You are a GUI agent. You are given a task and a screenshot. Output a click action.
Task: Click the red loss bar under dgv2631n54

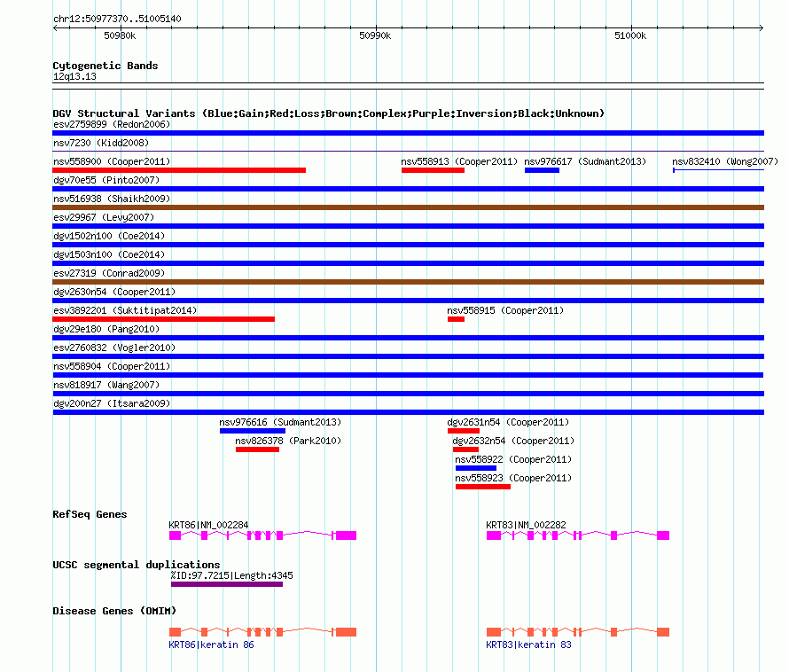click(464, 431)
